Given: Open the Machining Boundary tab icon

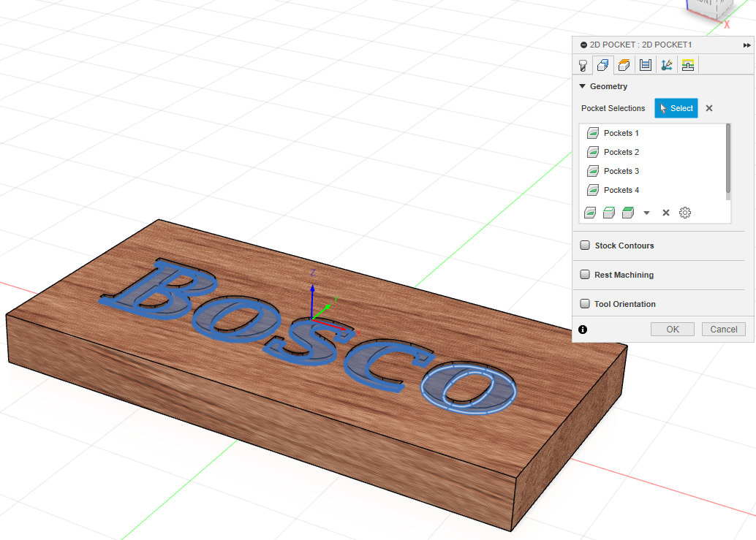Looking at the screenshot, I should (x=687, y=65).
